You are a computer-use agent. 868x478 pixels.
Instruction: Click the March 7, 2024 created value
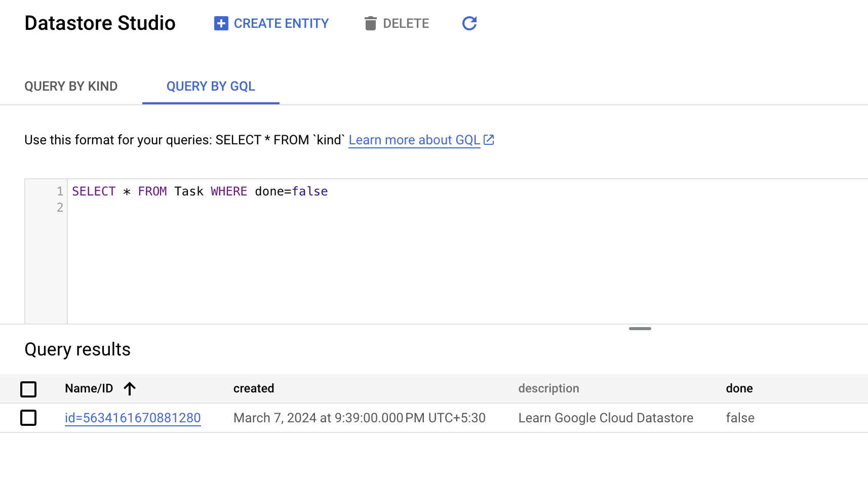click(360, 418)
